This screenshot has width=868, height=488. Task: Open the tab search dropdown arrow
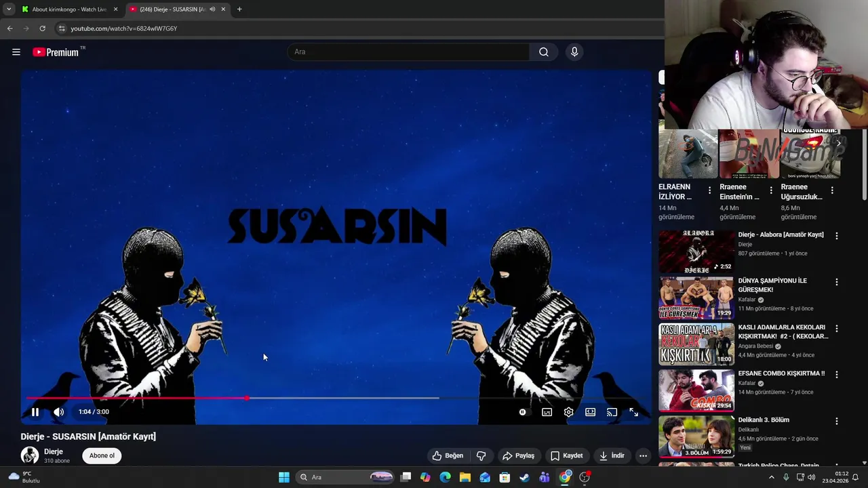pyautogui.click(x=8, y=9)
